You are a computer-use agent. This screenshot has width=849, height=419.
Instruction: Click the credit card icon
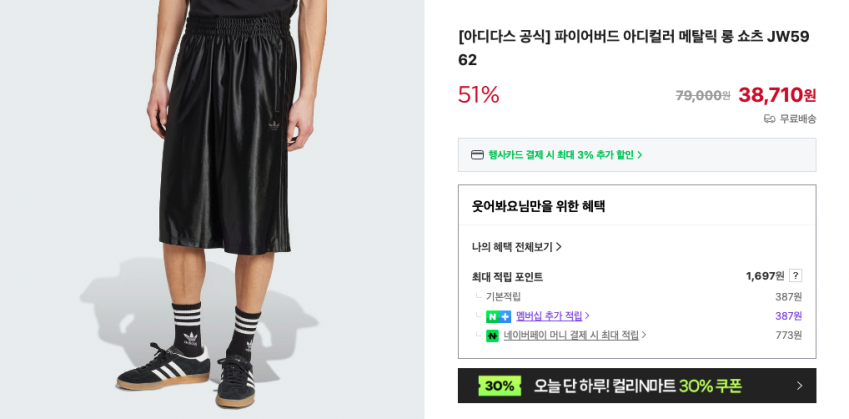pos(477,155)
